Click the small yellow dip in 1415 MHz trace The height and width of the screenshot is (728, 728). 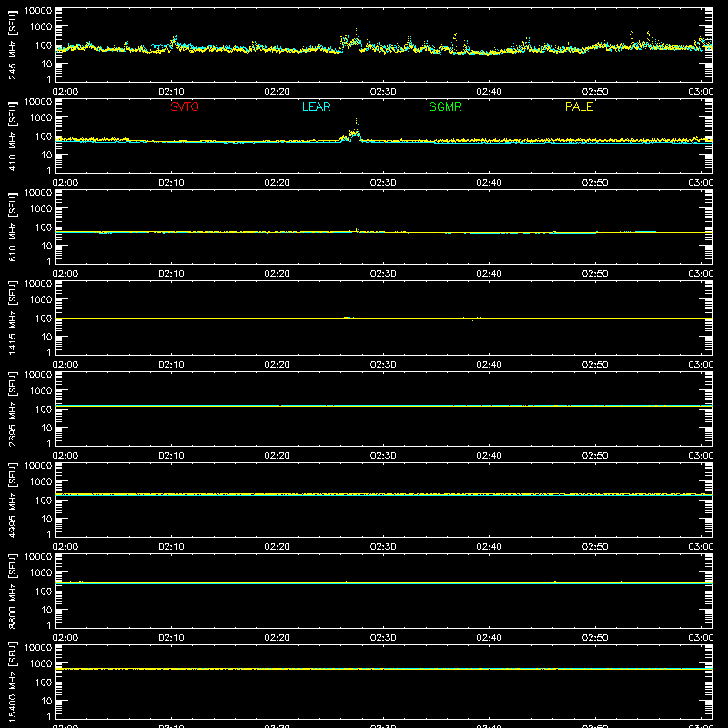[x=473, y=319]
